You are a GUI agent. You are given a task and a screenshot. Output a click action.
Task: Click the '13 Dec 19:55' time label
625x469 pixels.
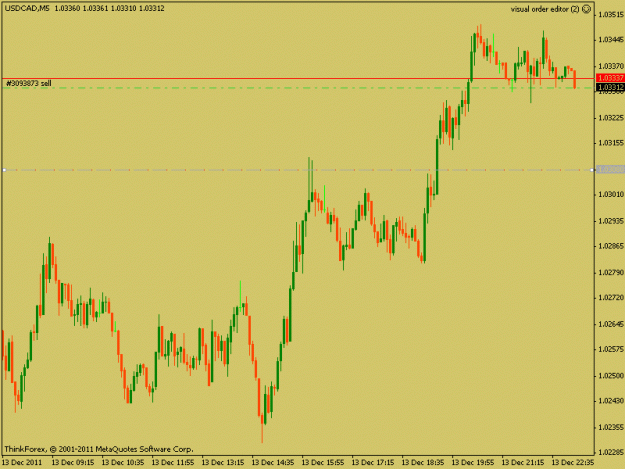[473, 462]
